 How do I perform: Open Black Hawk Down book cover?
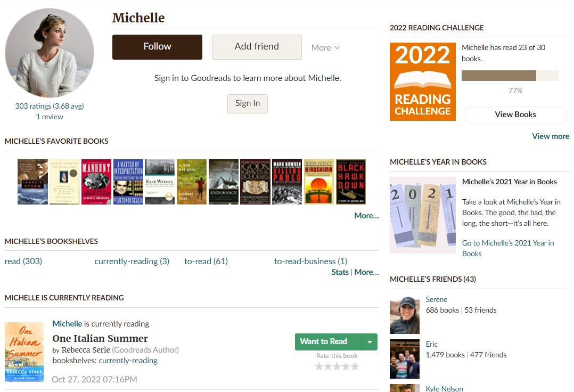click(x=351, y=182)
